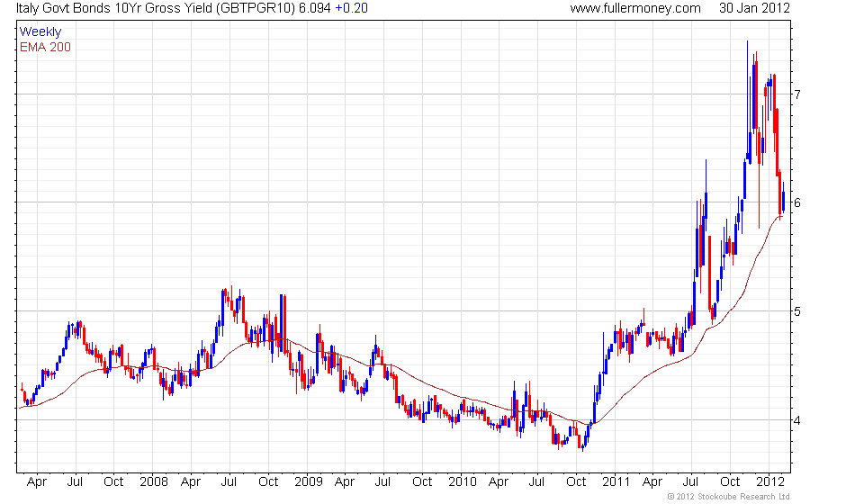Click the 'EMA 200' legend label
Screen dimensions: 864x504
tap(45, 47)
